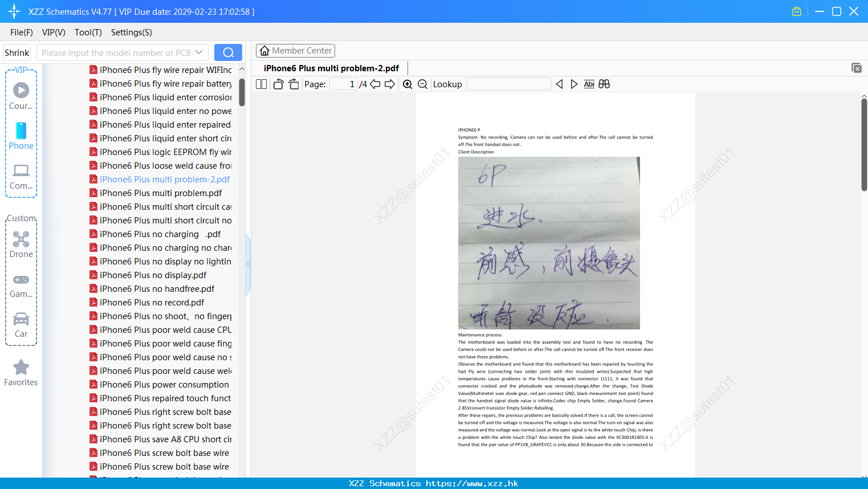Rotate page clockwise

(294, 84)
